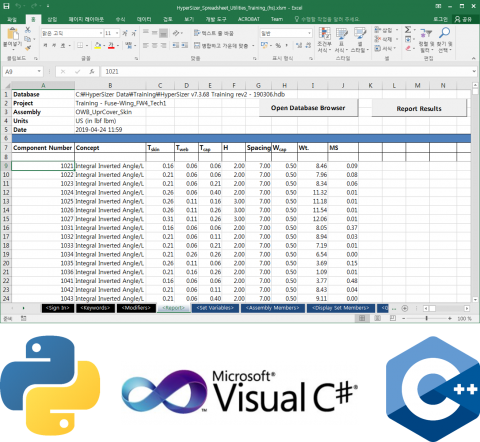Clear cells with the eraser icon
The width and height of the screenshot is (480, 442).
408,48
